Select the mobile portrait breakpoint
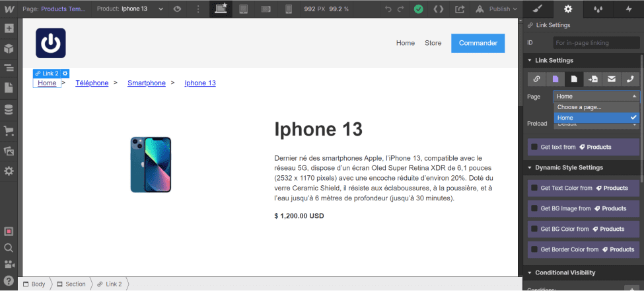 point(289,9)
